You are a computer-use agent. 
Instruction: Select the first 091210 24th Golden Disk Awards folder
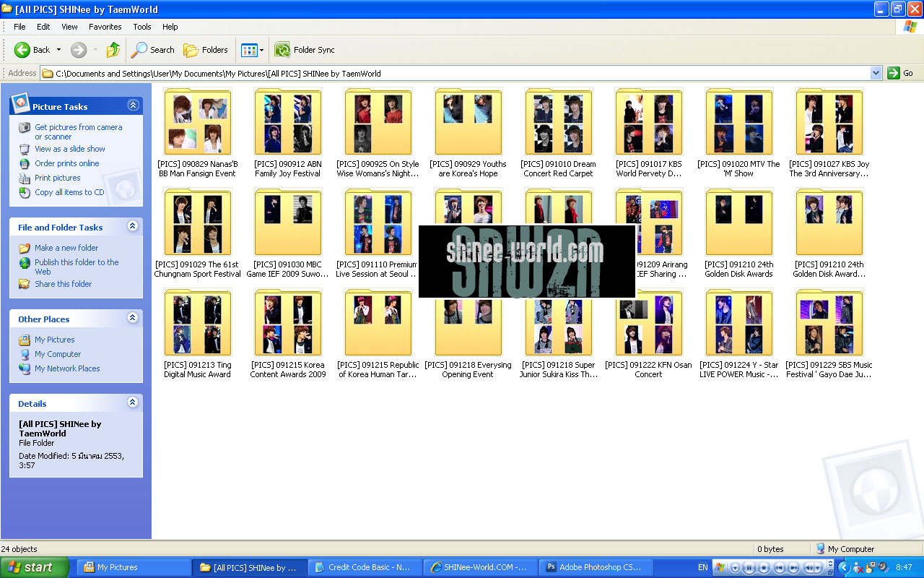738,234
